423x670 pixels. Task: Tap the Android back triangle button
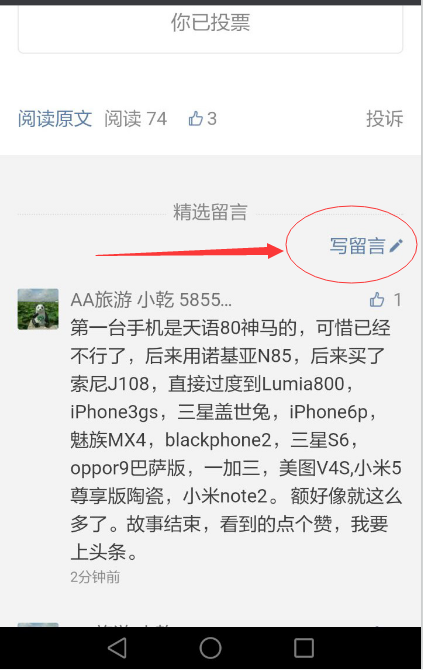tap(117, 648)
